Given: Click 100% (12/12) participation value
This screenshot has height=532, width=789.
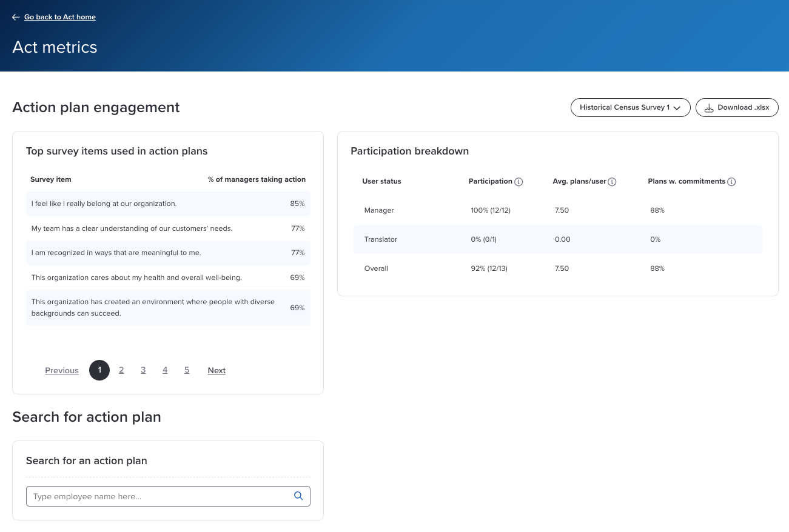Looking at the screenshot, I should pyautogui.click(x=491, y=210).
